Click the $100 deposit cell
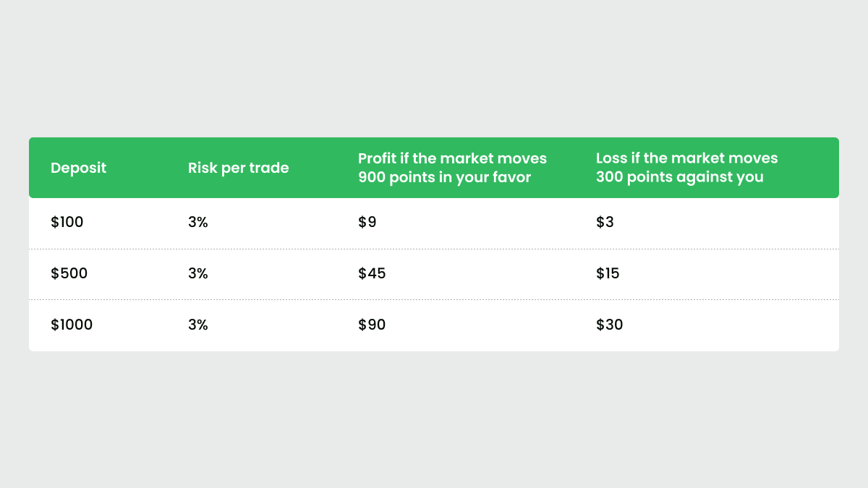Viewport: 868px width, 488px height. pyautogui.click(x=67, y=223)
